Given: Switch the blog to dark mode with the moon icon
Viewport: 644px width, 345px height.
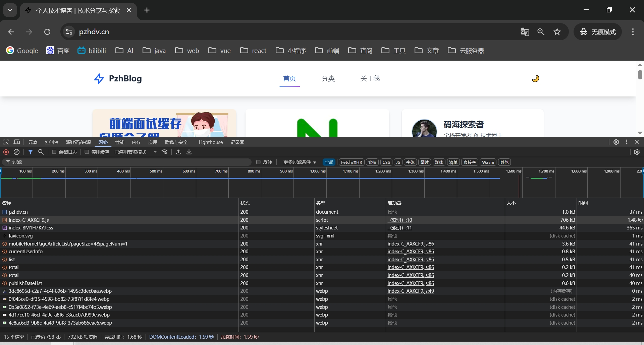Looking at the screenshot, I should coord(535,78).
